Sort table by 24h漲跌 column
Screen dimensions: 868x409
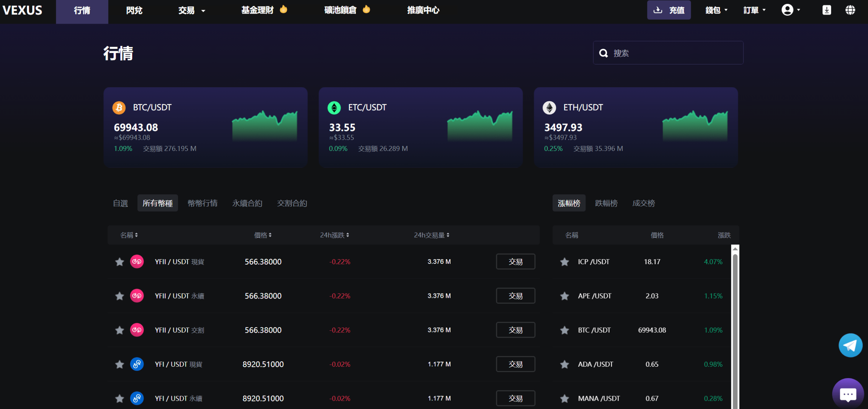tap(334, 235)
